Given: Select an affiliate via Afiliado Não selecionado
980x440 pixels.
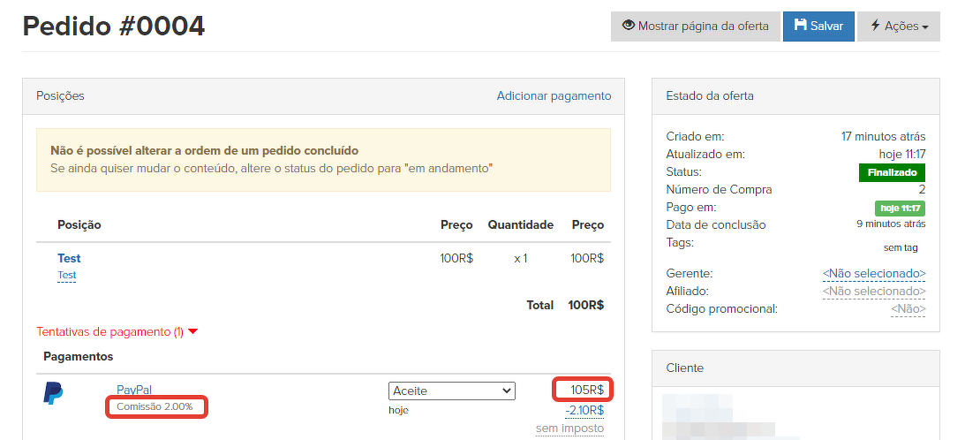Looking at the screenshot, I should (x=873, y=291).
